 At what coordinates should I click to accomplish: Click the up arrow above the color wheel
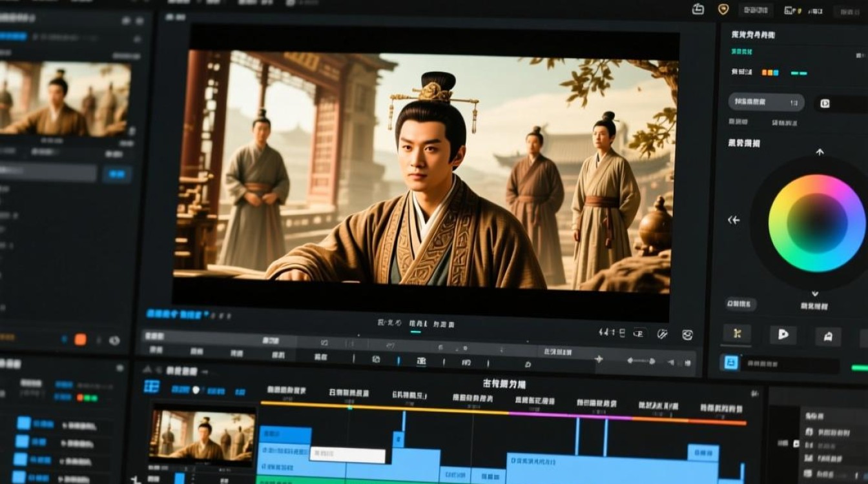[820, 152]
